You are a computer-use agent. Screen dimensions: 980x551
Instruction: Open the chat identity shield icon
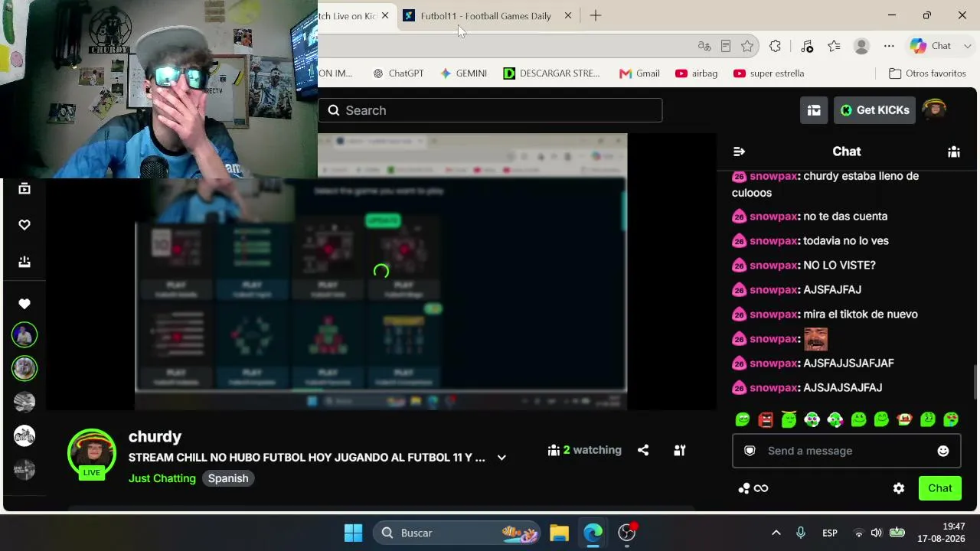click(x=750, y=451)
